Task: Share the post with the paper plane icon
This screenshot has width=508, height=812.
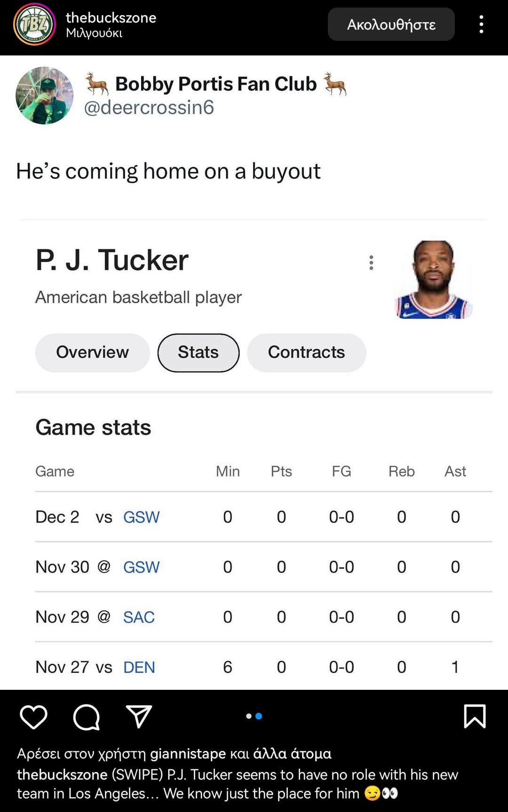Action: click(x=139, y=717)
